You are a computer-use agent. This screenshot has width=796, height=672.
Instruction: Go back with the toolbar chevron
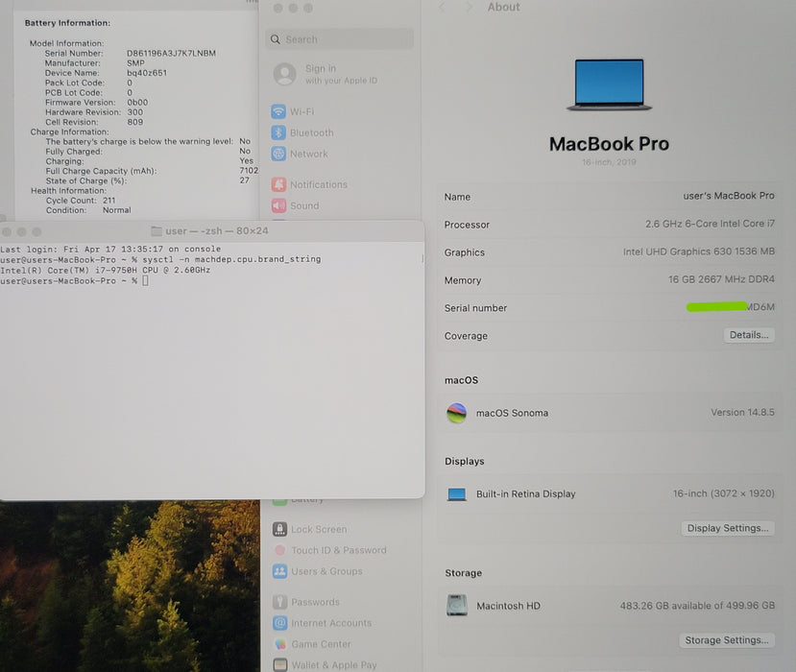442,7
